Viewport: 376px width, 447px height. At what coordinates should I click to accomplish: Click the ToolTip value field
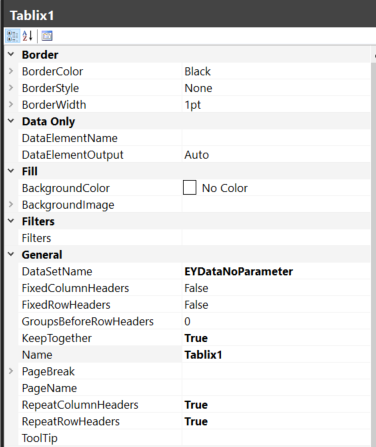click(x=276, y=438)
